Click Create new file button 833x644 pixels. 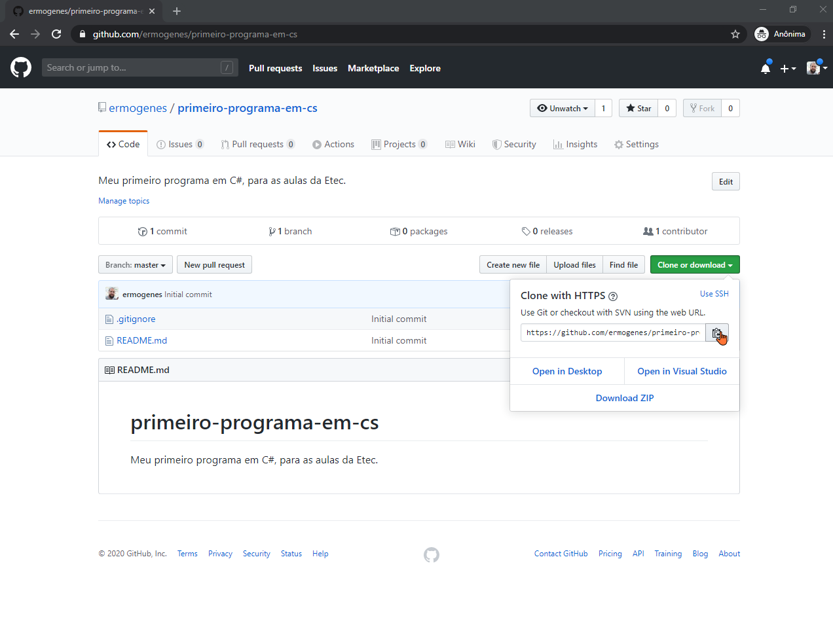(x=513, y=264)
